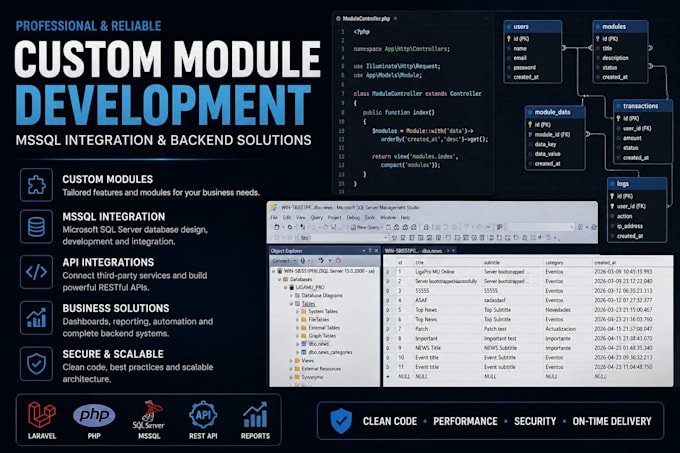Click the 'users' table header in diagram
This screenshot has height=453, width=680.
point(533,26)
